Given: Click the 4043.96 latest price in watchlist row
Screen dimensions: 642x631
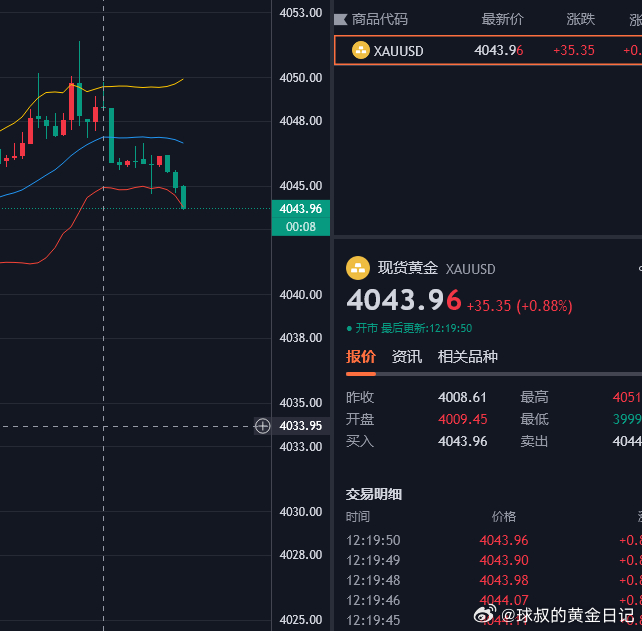Looking at the screenshot, I should (499, 50).
